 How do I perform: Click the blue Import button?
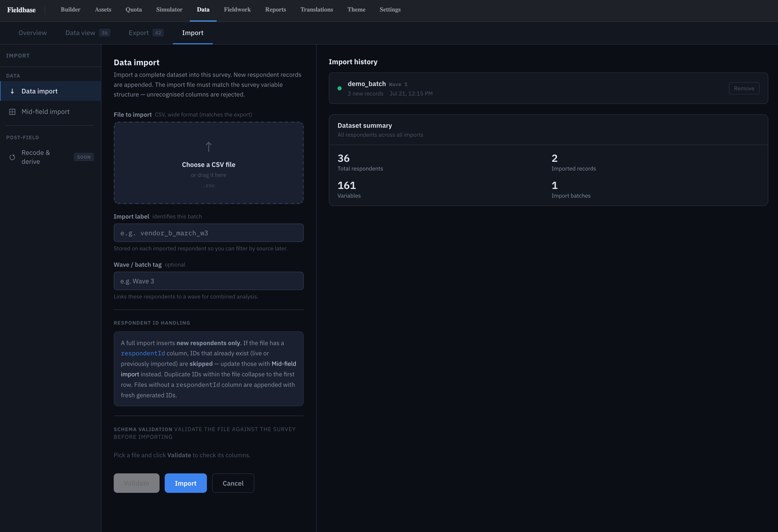point(185,483)
